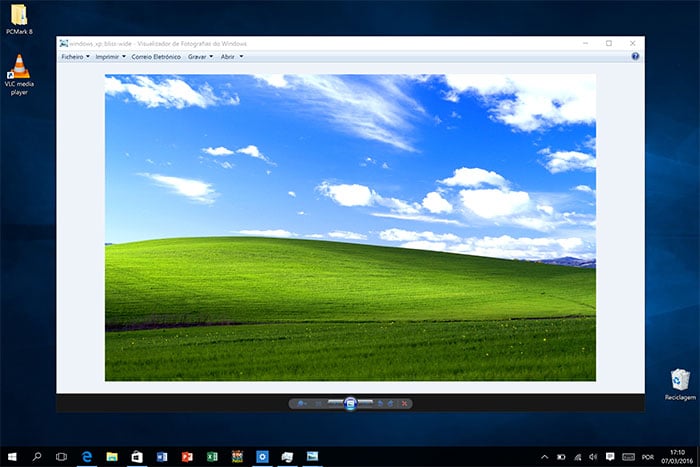700x467 pixels.
Task: Select the PCMark 8 desktop folder
Action: [19, 19]
